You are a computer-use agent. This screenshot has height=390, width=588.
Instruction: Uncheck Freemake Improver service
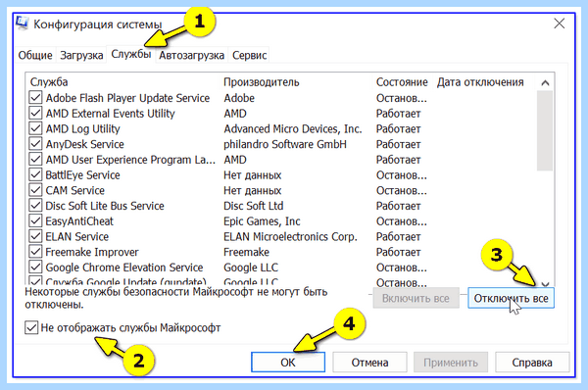coord(35,252)
